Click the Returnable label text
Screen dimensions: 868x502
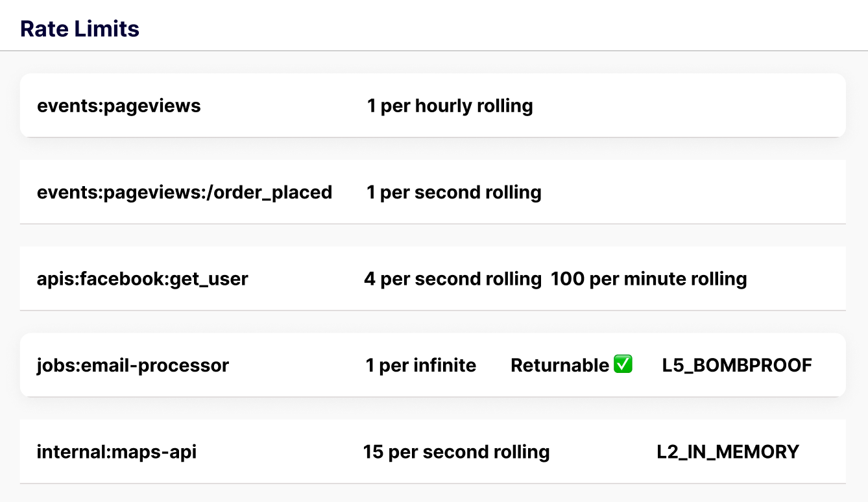[x=559, y=365]
